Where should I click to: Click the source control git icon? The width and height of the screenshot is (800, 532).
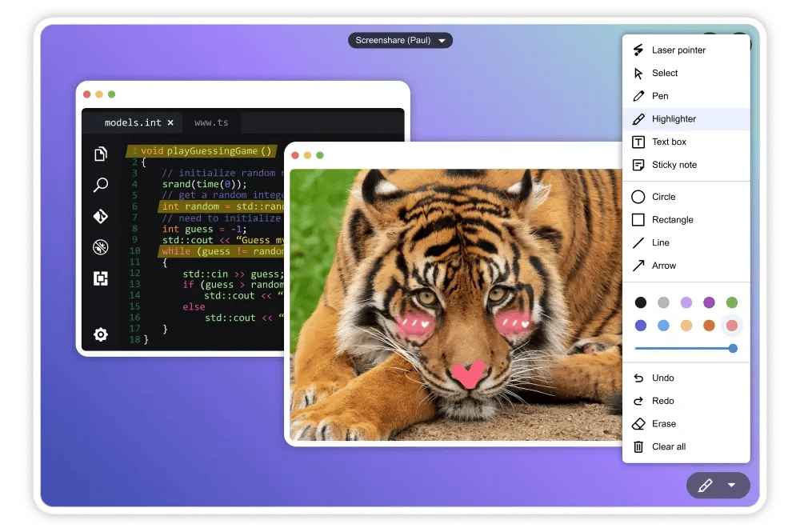[x=101, y=216]
